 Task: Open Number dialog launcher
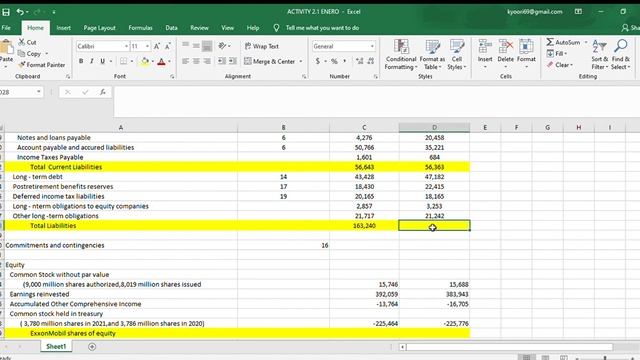pyautogui.click(x=375, y=76)
